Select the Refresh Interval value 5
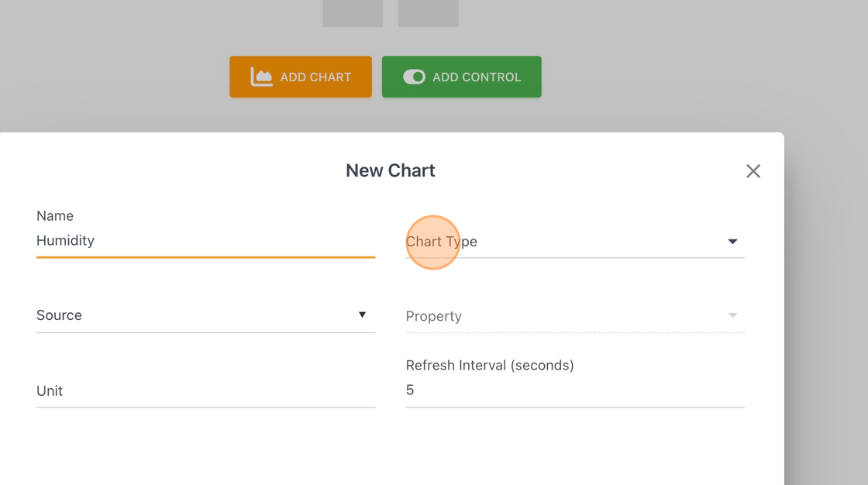The width and height of the screenshot is (868, 485). tap(410, 390)
